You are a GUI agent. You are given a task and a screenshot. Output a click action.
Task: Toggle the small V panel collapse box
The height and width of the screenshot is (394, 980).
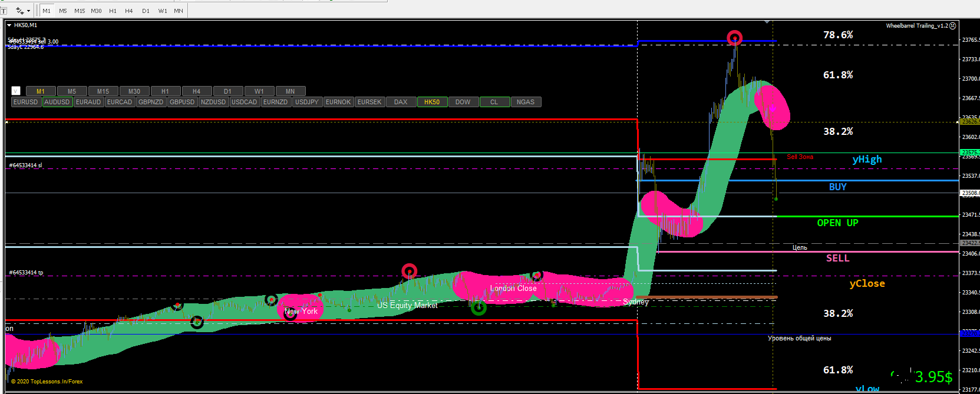tap(16, 91)
